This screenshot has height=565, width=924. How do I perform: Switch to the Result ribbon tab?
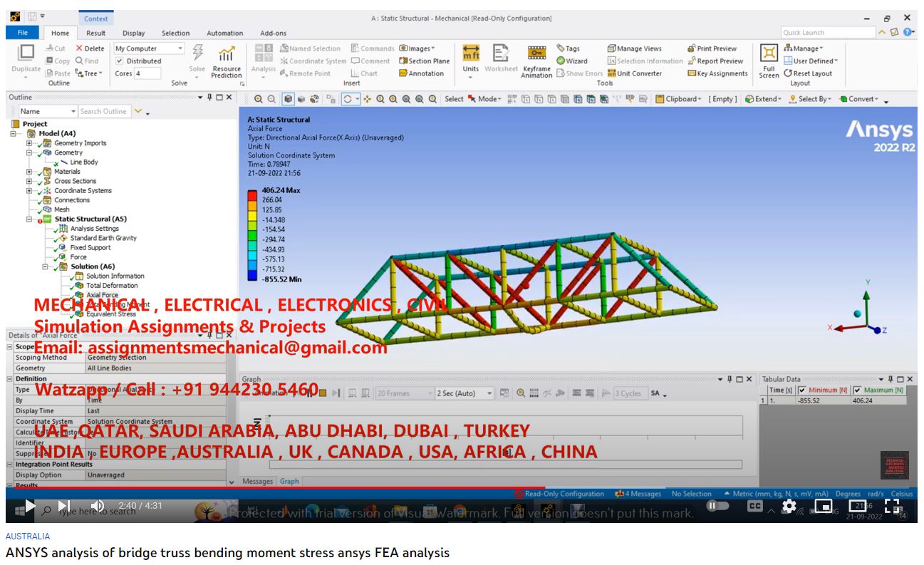[96, 33]
